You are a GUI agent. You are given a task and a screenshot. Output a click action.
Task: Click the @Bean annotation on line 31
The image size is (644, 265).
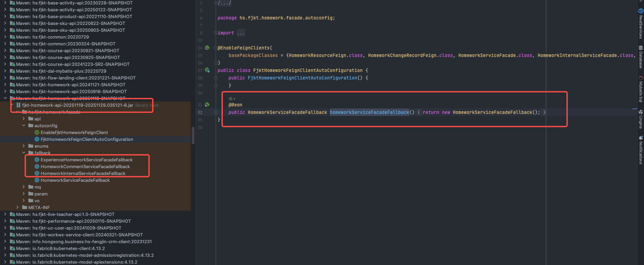[x=235, y=105]
